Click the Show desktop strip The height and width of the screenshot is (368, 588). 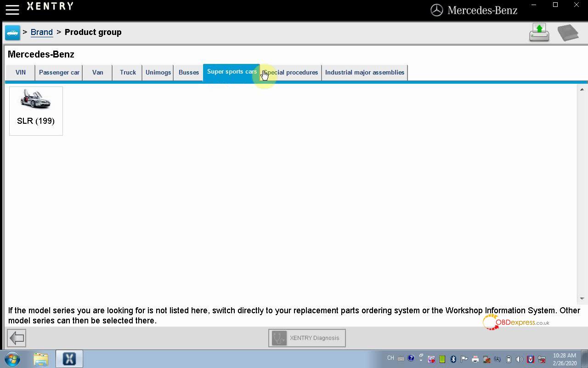(x=584, y=359)
